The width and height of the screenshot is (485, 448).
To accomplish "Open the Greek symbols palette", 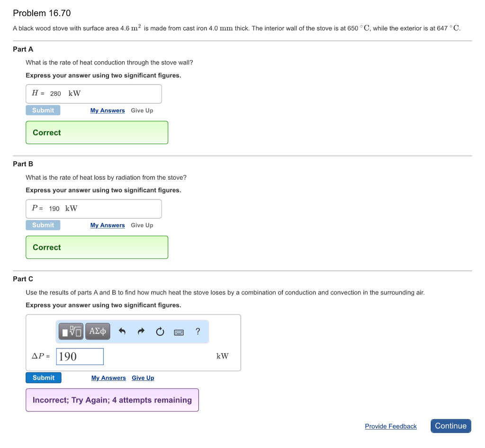I will [98, 331].
